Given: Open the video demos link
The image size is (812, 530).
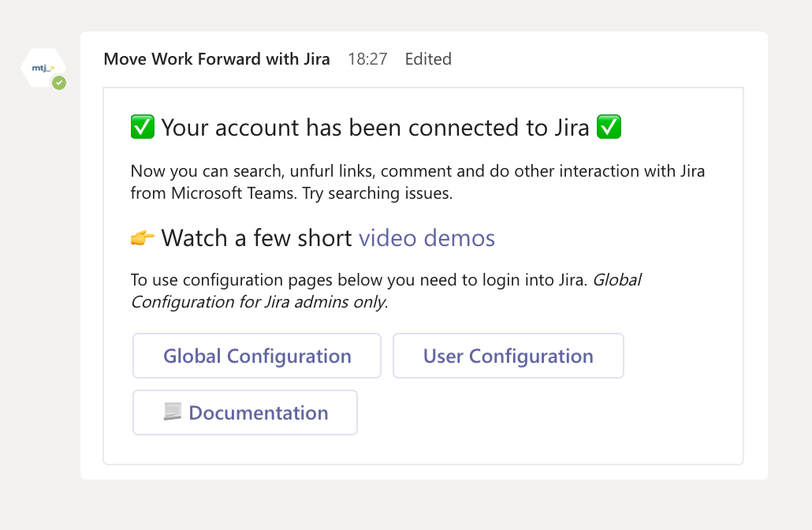Looking at the screenshot, I should [x=426, y=238].
